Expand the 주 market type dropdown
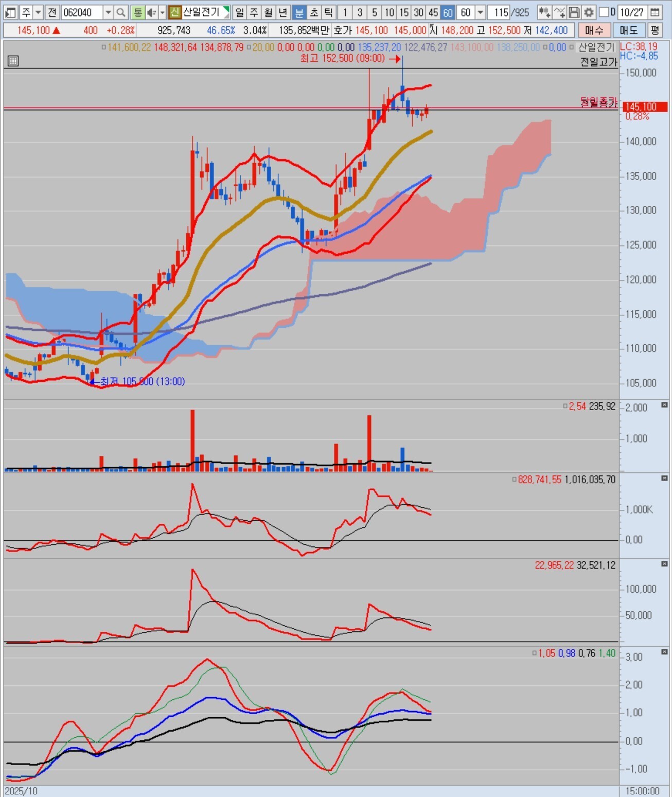 39,12
